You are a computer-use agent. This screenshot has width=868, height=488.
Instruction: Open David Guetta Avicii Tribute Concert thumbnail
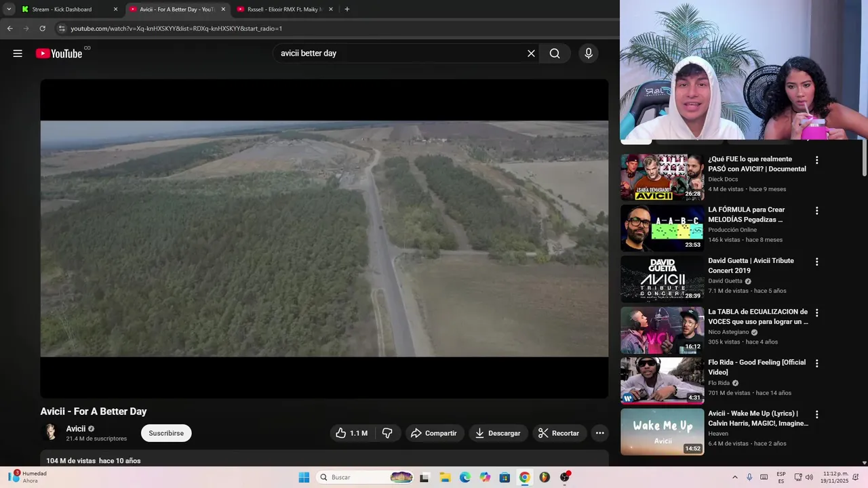pos(662,279)
